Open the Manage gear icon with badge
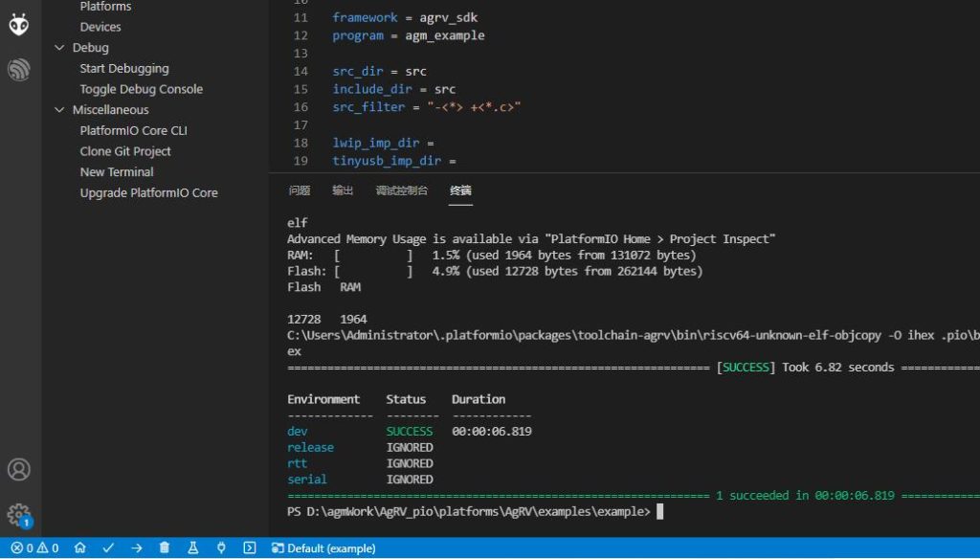Screen dimensions: 980x559 [19, 515]
